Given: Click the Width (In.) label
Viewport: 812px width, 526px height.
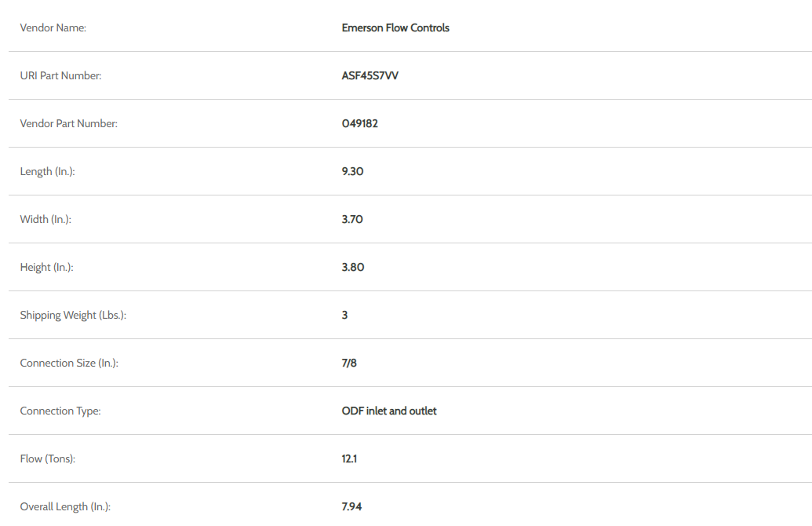Looking at the screenshot, I should pos(46,220).
